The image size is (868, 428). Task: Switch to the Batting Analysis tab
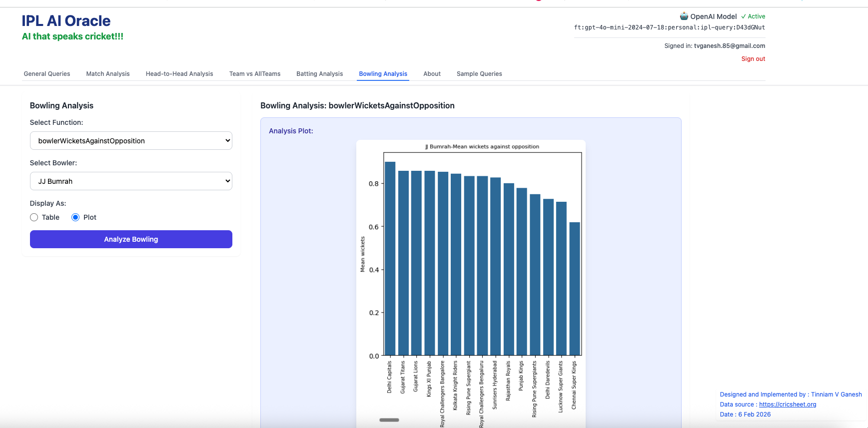pyautogui.click(x=320, y=74)
